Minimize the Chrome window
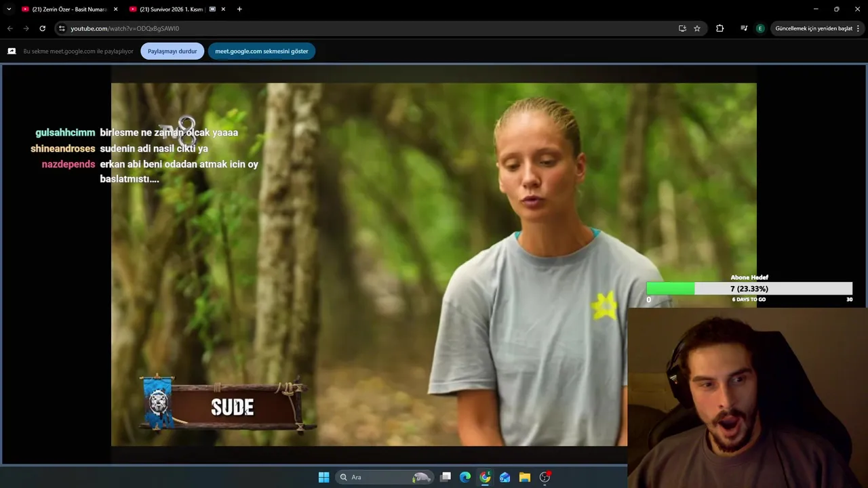The width and height of the screenshot is (868, 488). [x=815, y=9]
